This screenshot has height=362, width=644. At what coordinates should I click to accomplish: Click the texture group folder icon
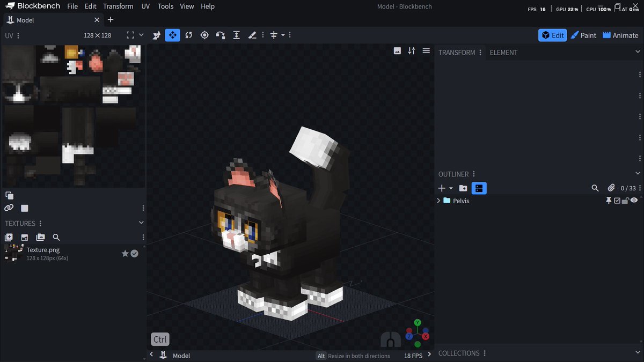[x=40, y=237]
